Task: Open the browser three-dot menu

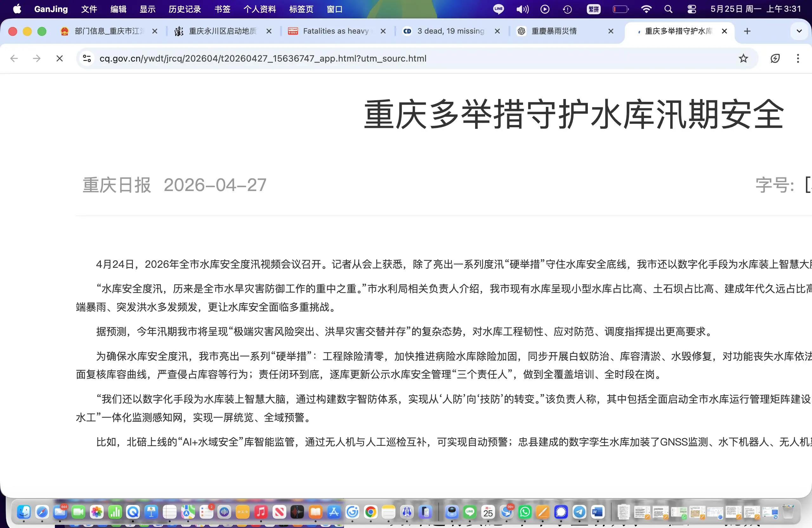Action: (798, 58)
